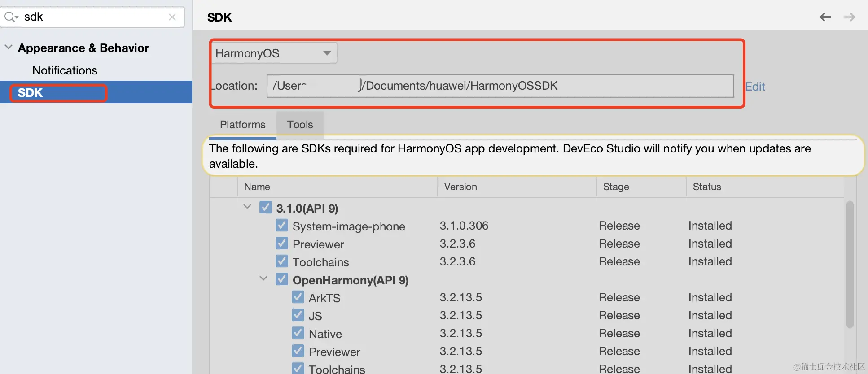
Task: Focus the settings search field
Action: (x=92, y=17)
